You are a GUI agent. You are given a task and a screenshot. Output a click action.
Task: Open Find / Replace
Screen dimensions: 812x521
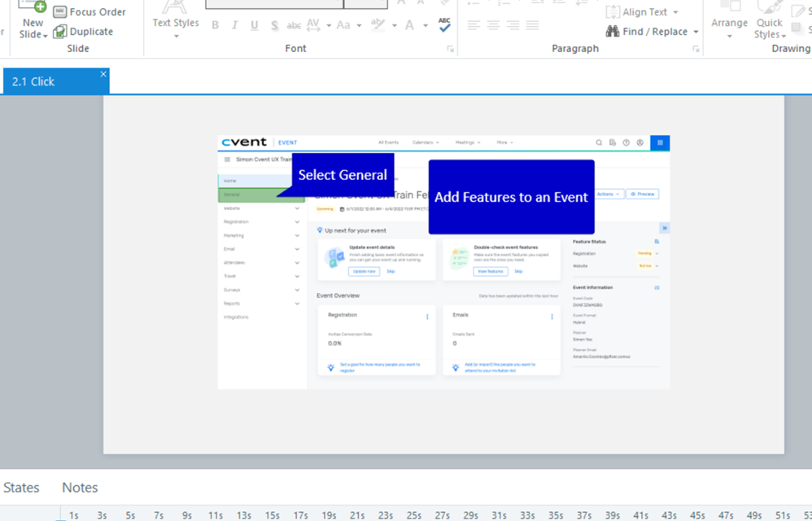point(652,32)
